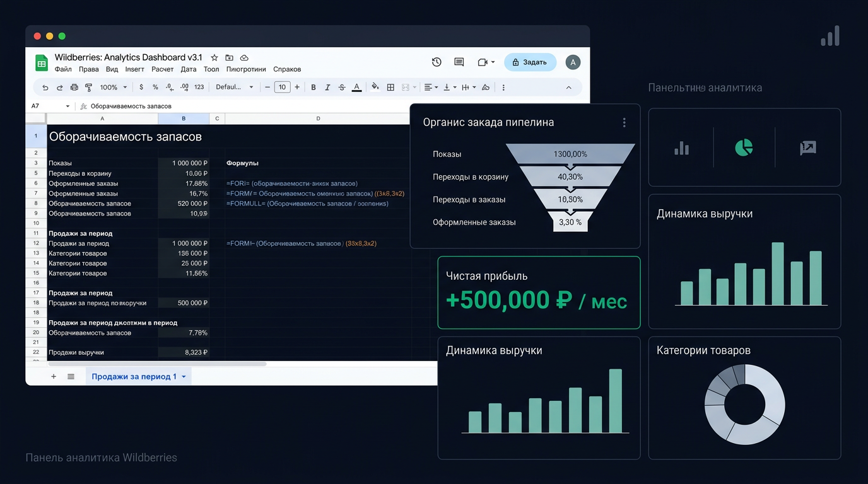
Task: Click the plus add sheet button
Action: click(x=54, y=376)
